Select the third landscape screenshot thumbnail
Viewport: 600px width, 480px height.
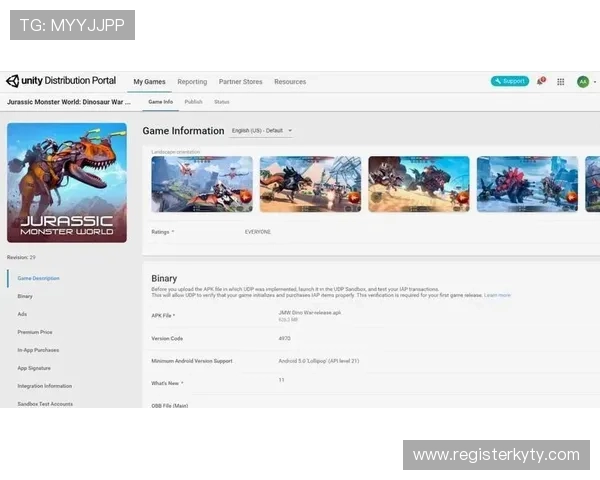418,184
